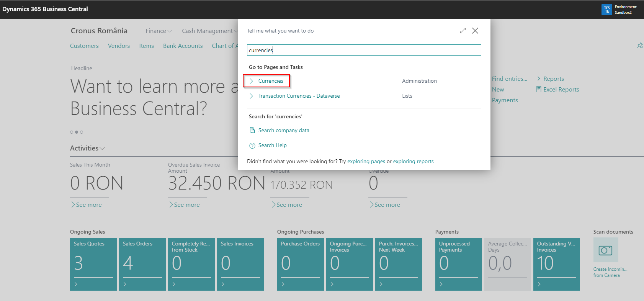Viewport: 644px width, 301px height.
Task: Expand the Finance menu dropdown
Action: [159, 31]
